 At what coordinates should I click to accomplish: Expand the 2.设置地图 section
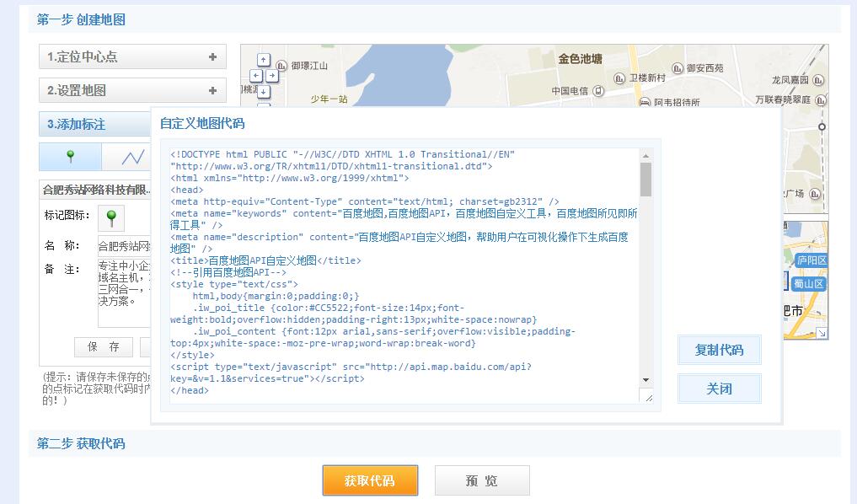pos(132,90)
